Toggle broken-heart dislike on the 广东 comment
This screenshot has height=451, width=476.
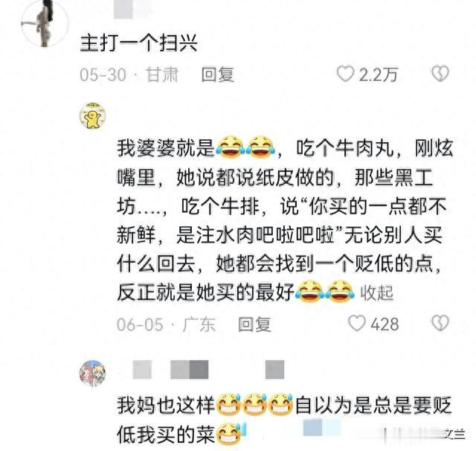[440, 323]
